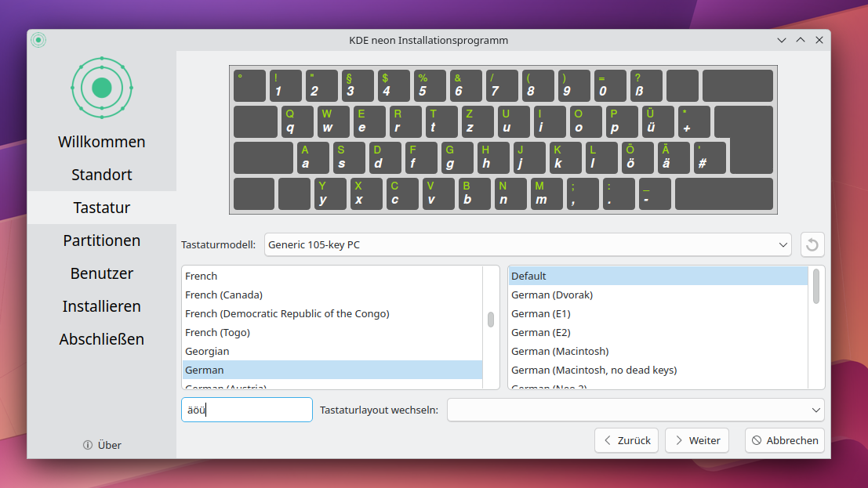Click the layout list scrollbar handle
This screenshot has width=868, height=488.
point(491,320)
